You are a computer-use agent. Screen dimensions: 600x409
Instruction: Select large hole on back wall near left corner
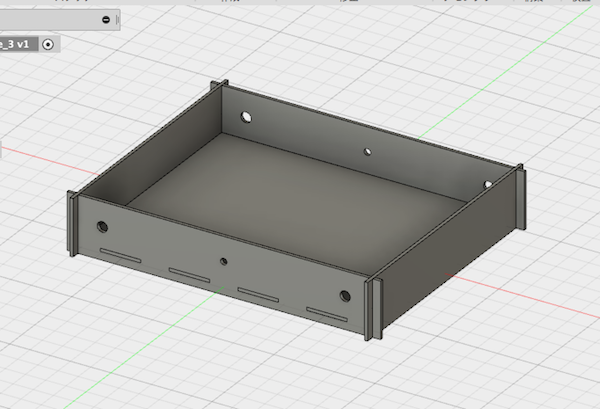point(246,117)
